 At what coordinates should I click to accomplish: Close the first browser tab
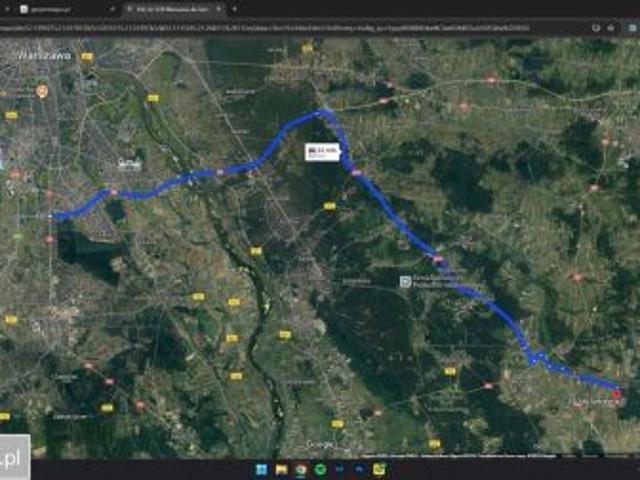tap(112, 8)
